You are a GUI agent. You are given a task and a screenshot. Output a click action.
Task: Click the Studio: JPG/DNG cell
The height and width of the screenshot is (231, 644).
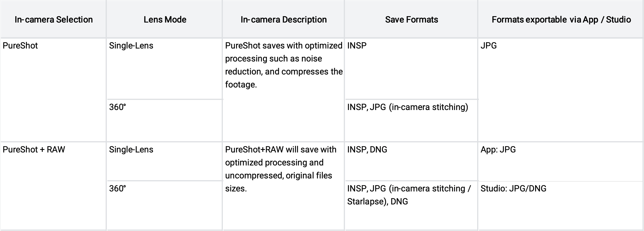coord(513,189)
